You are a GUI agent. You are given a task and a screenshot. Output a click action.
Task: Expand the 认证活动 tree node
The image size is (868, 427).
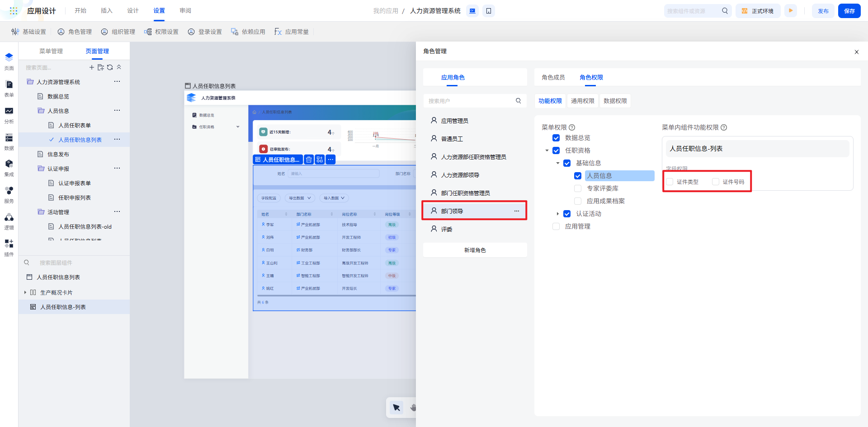click(557, 214)
